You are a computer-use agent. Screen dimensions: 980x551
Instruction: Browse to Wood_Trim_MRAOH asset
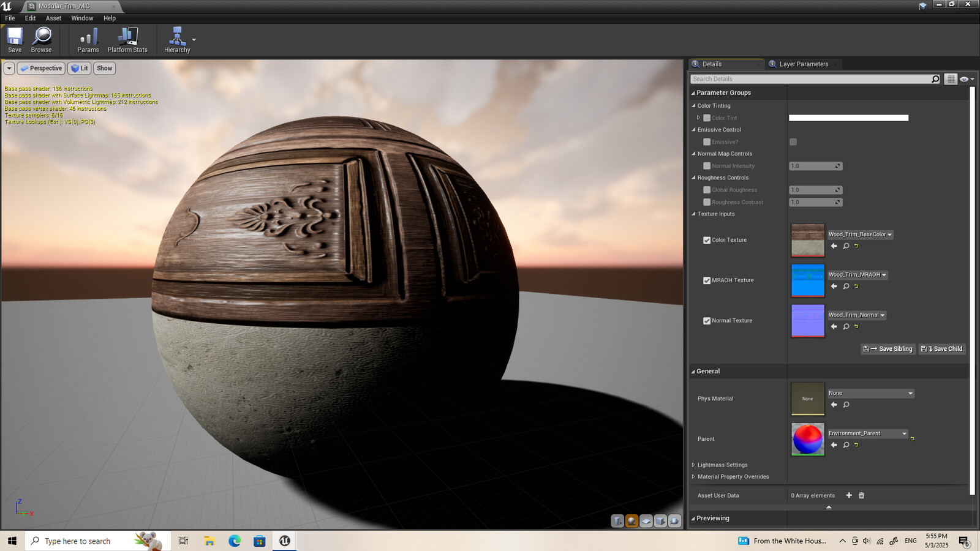[x=846, y=287]
